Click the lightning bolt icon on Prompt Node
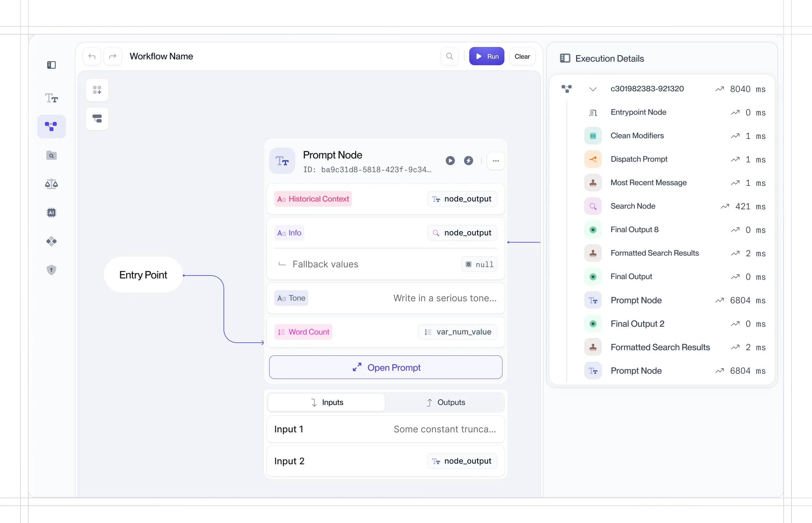The image size is (812, 523). 468,161
